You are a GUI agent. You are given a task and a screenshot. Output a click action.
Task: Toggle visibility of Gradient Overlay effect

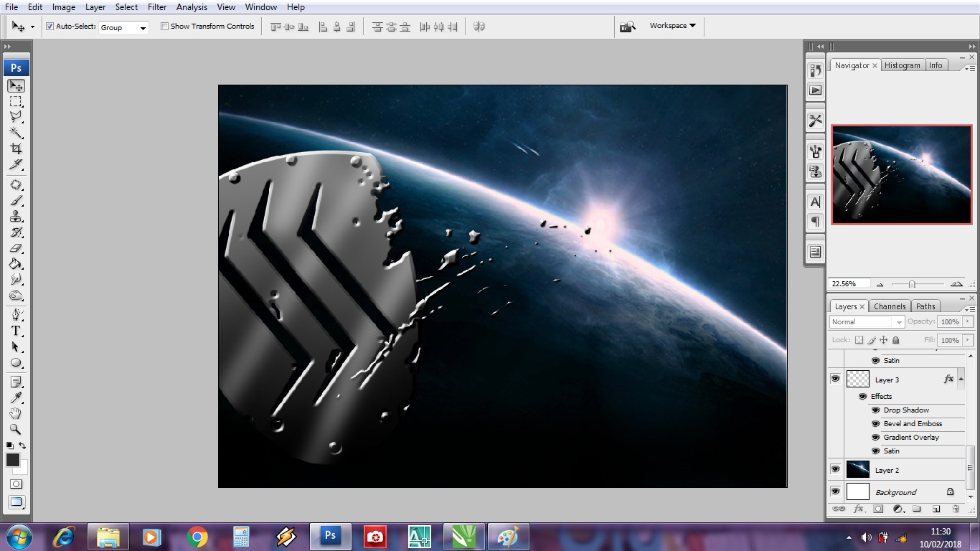tap(875, 438)
